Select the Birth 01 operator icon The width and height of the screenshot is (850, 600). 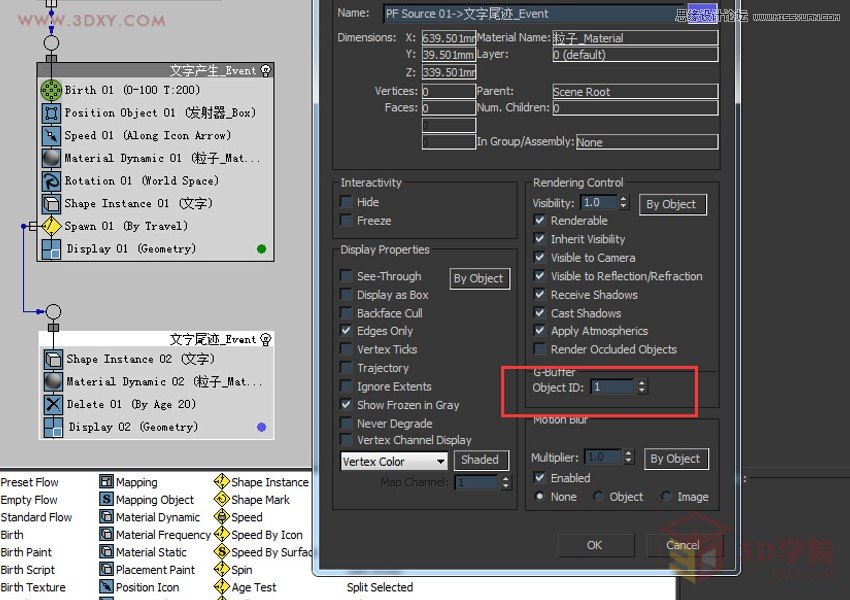(x=51, y=90)
